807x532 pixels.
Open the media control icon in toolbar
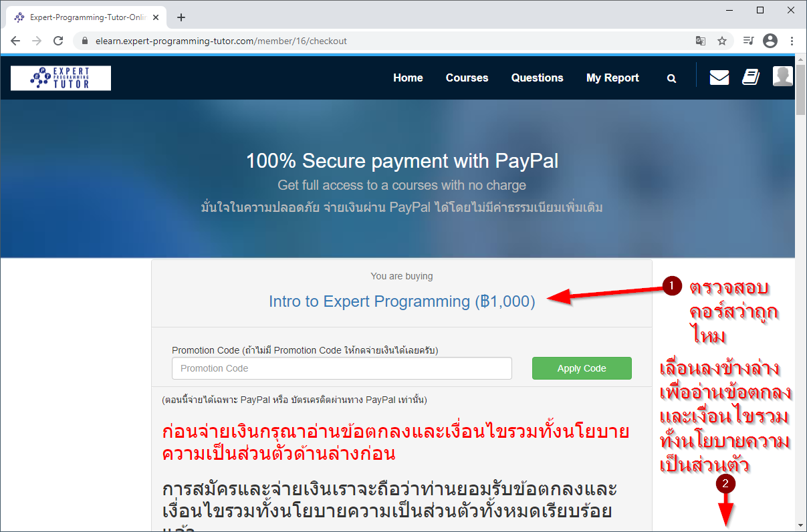tap(748, 41)
